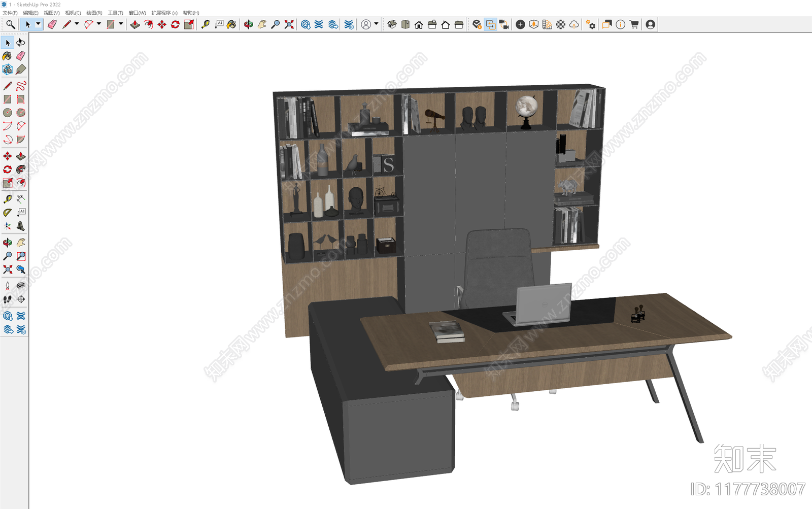
Task: Open Enscape About info icon
Action: 620,24
